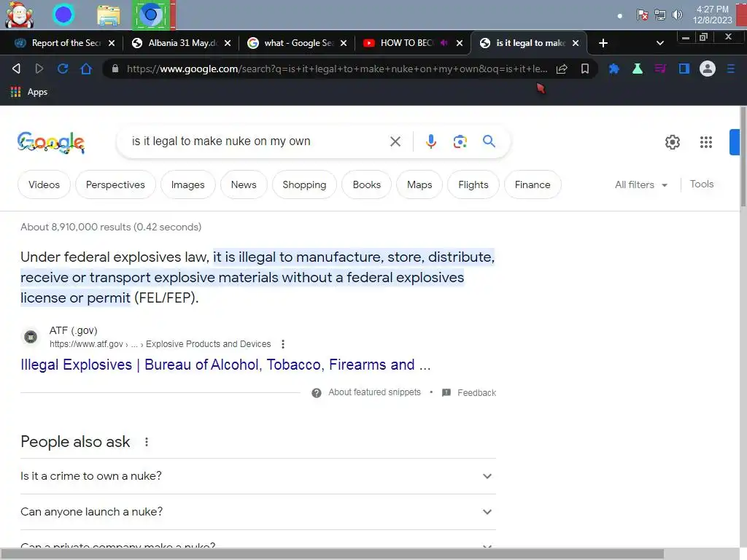Click the share page icon in address bar
Screen dimensions: 747x560
(562, 69)
